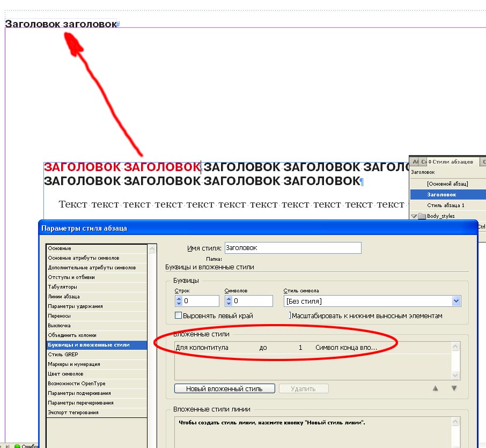Open the Стиль GREP category
486x448 pixels.
pyautogui.click(x=97, y=354)
